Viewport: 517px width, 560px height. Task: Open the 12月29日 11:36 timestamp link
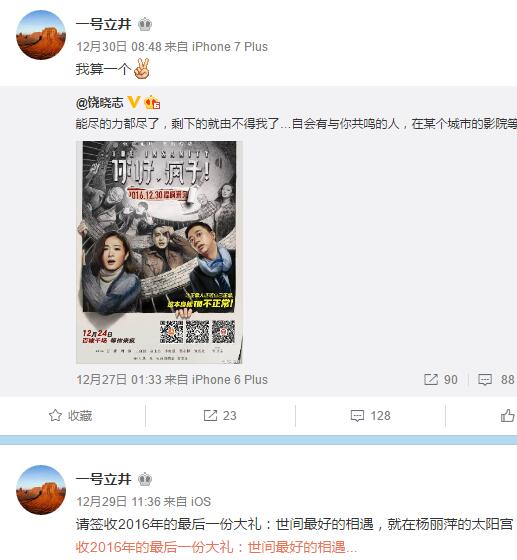click(119, 501)
